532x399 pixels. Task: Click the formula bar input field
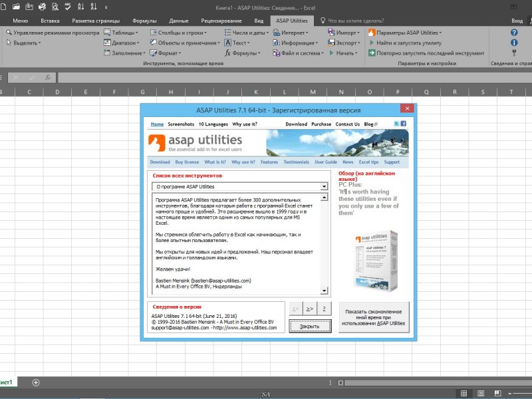click(x=295, y=78)
